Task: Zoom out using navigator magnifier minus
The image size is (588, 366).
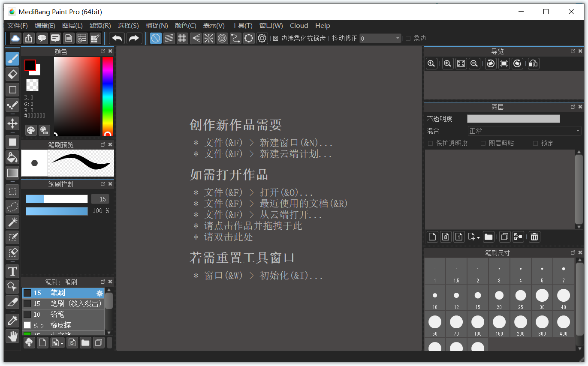Action: pos(474,63)
